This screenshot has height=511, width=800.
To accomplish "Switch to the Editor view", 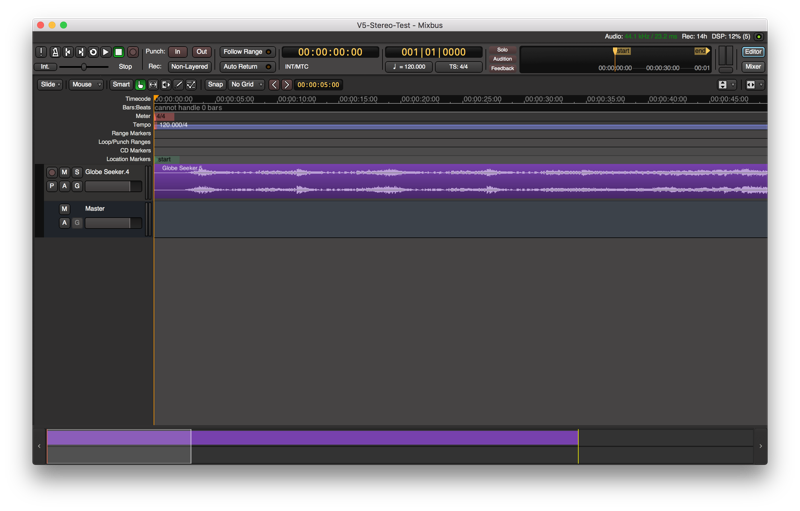I will [753, 52].
